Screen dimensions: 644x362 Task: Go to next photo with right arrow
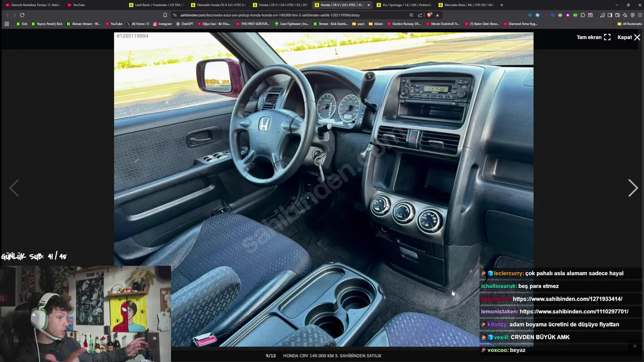click(x=633, y=188)
